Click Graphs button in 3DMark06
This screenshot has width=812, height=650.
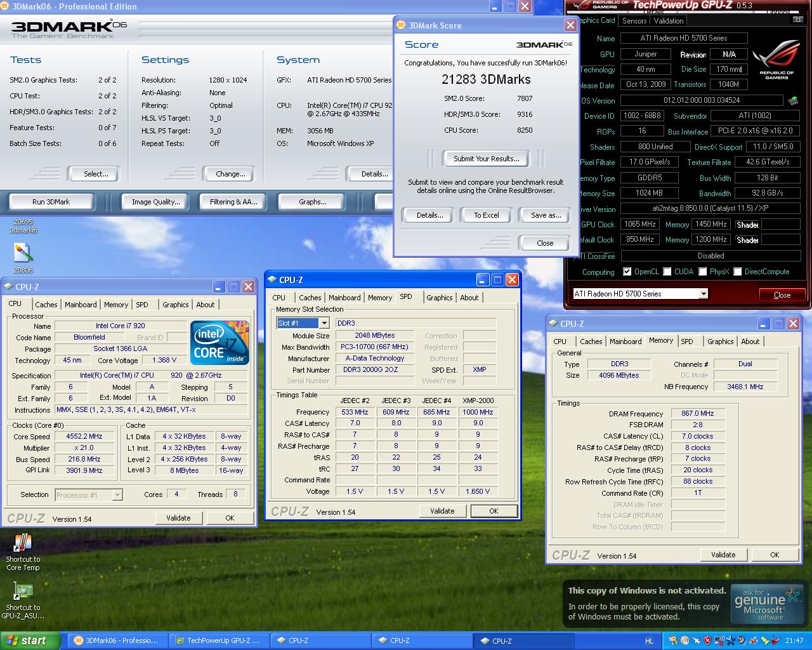coord(313,202)
